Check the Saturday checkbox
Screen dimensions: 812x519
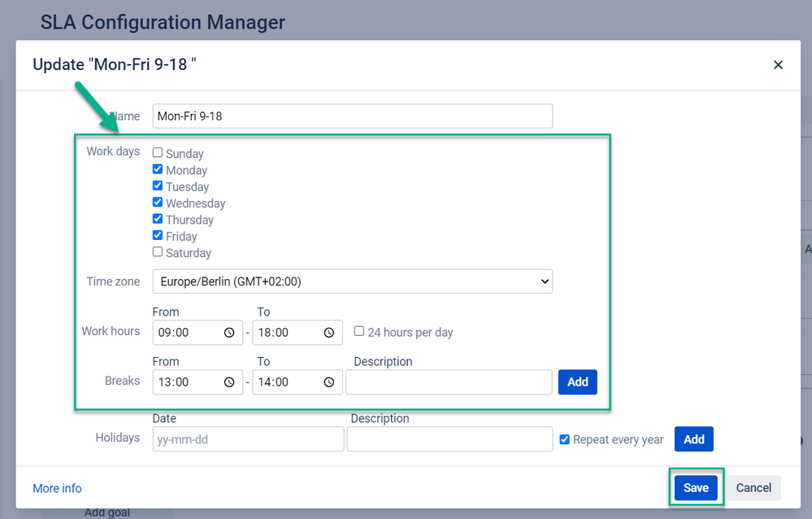pos(158,252)
